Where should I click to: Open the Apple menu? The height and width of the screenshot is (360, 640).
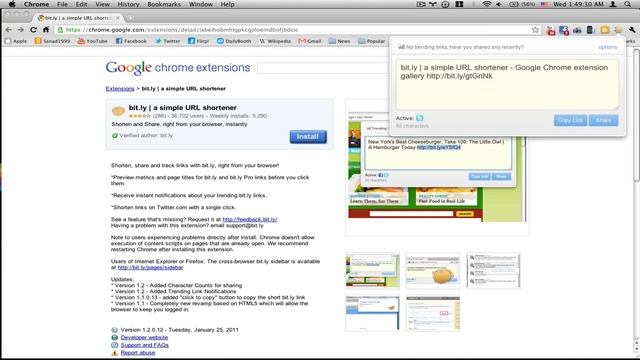pos(12,4)
